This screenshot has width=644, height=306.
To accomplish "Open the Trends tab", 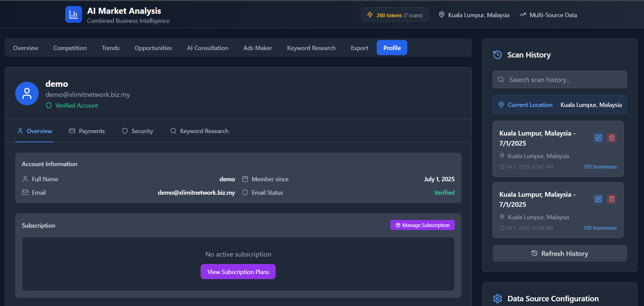I will (110, 48).
